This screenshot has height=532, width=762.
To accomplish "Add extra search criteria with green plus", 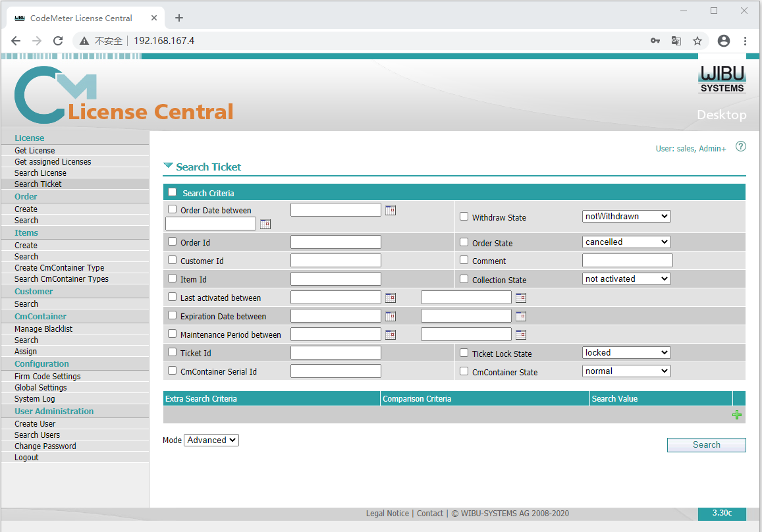I will 737,415.
